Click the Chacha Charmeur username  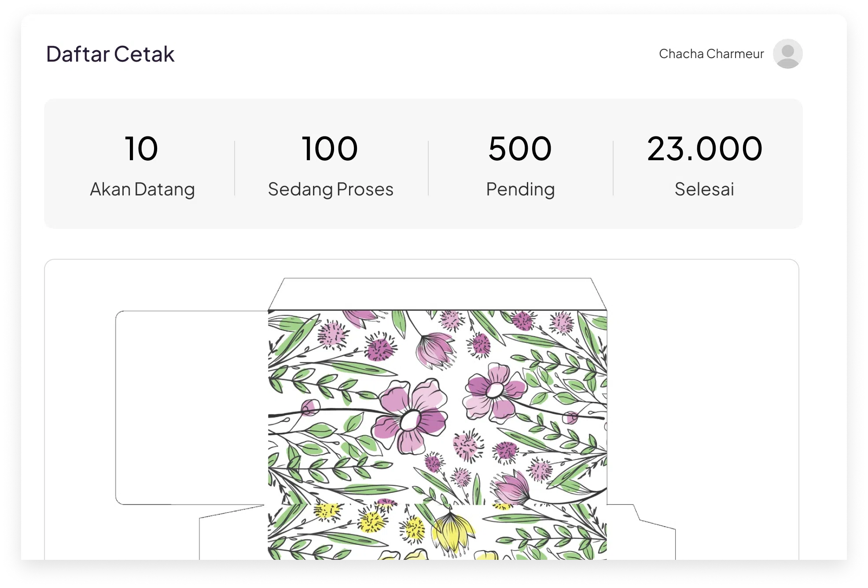(711, 54)
